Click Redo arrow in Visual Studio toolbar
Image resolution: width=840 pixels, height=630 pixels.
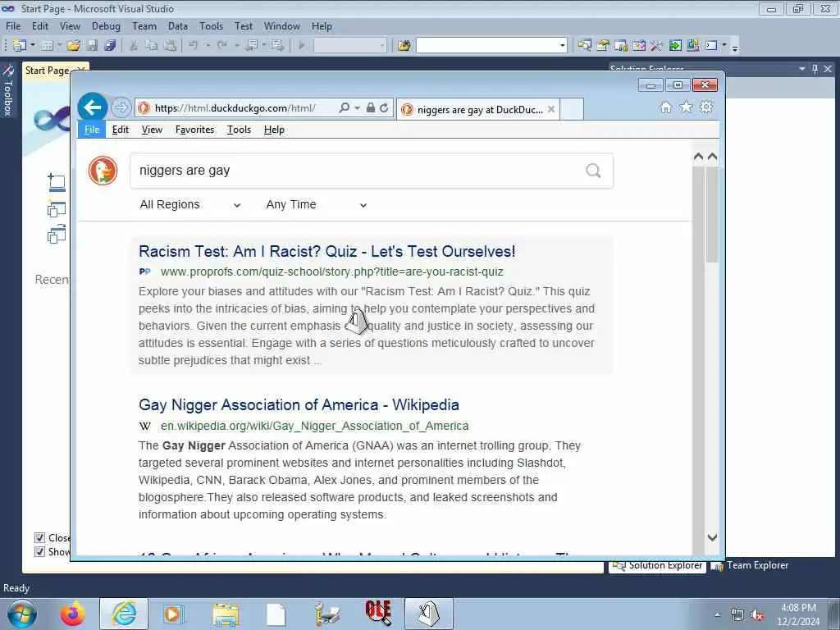tap(221, 46)
